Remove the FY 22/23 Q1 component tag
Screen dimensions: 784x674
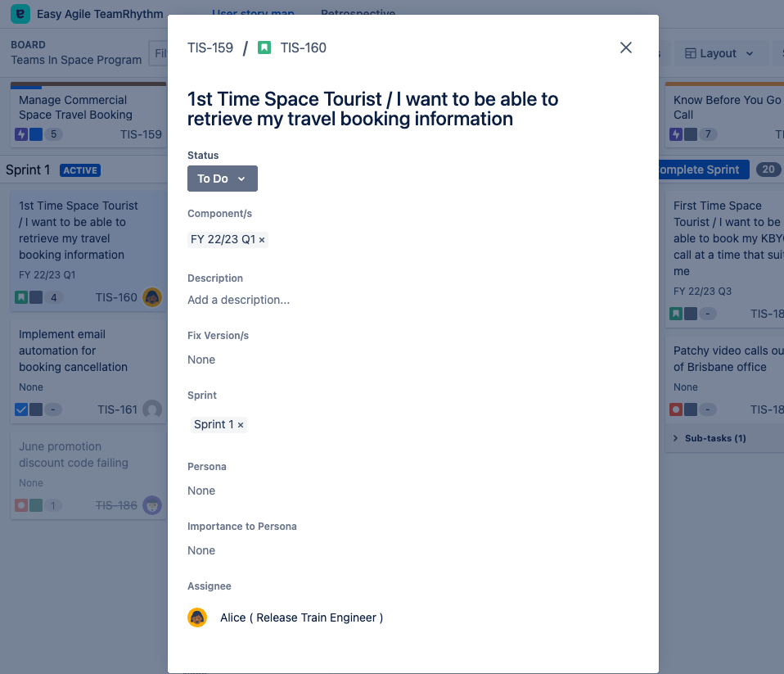click(262, 240)
